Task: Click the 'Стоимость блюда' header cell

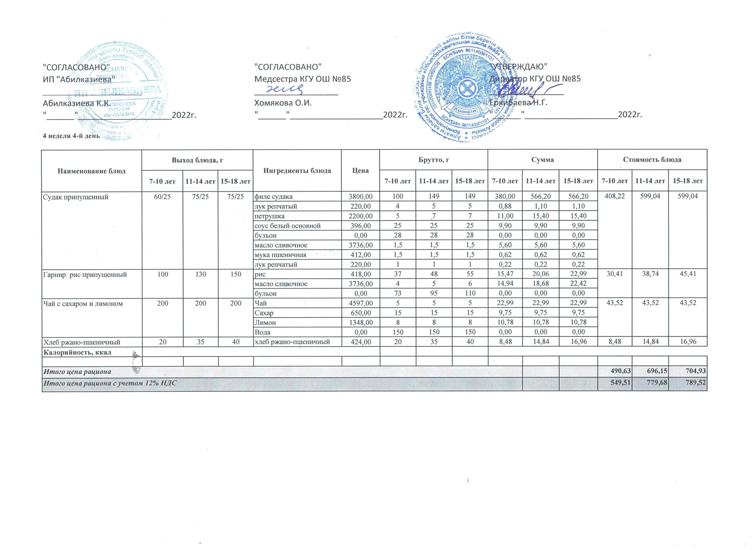Action: pos(652,159)
